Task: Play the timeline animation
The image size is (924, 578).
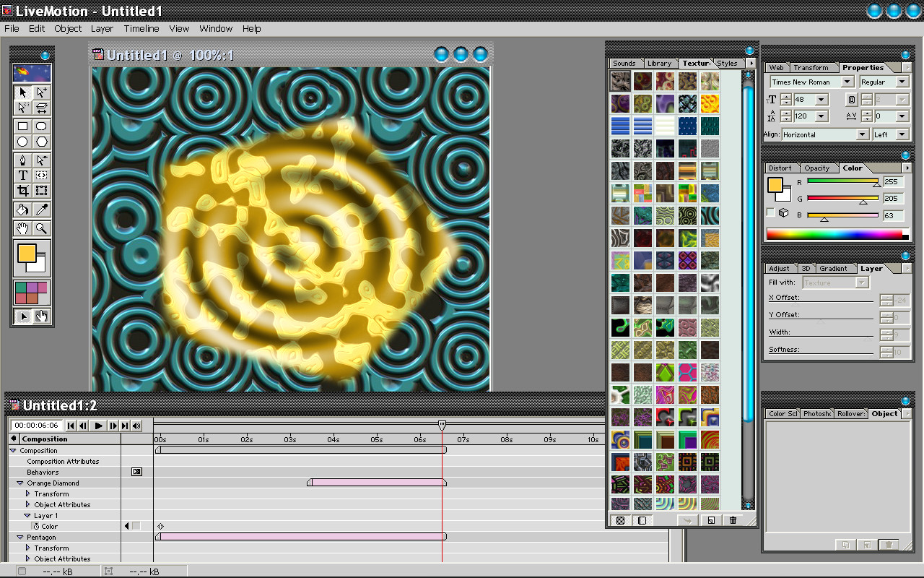Action: [99, 426]
